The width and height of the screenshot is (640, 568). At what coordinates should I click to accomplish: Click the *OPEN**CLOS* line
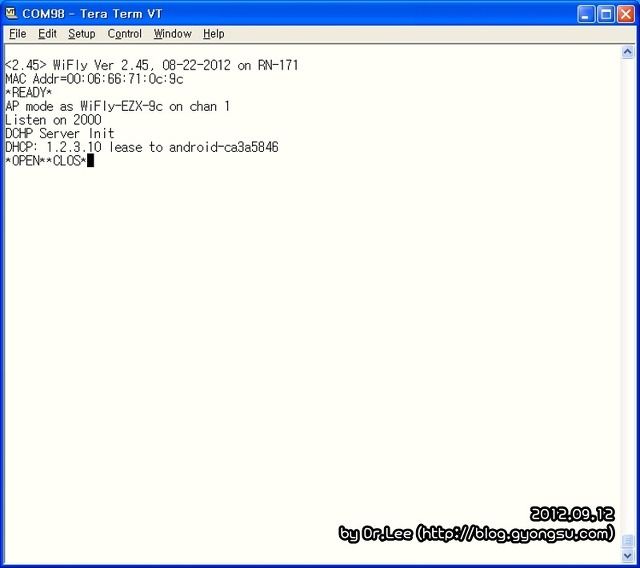46,161
